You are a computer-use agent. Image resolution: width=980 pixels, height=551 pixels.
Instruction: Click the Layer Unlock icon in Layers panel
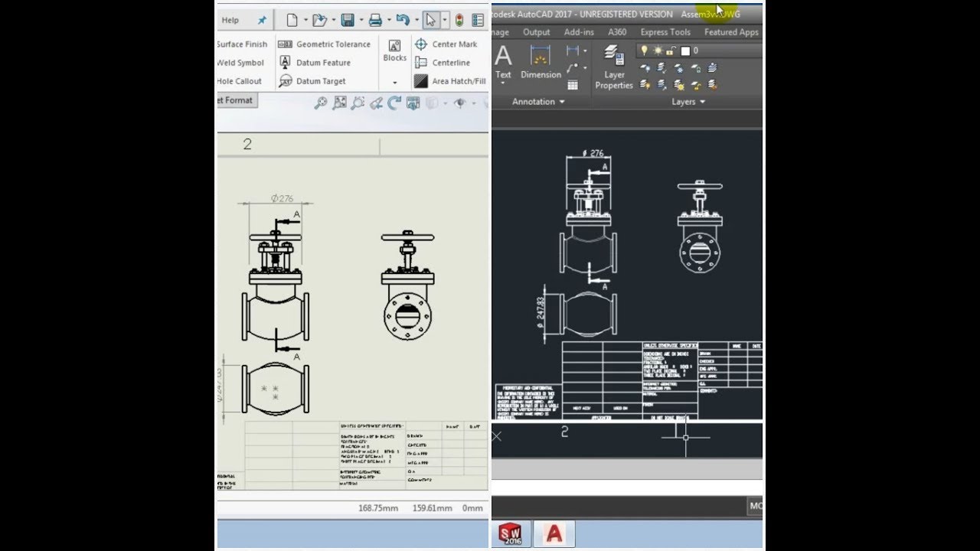tap(695, 85)
